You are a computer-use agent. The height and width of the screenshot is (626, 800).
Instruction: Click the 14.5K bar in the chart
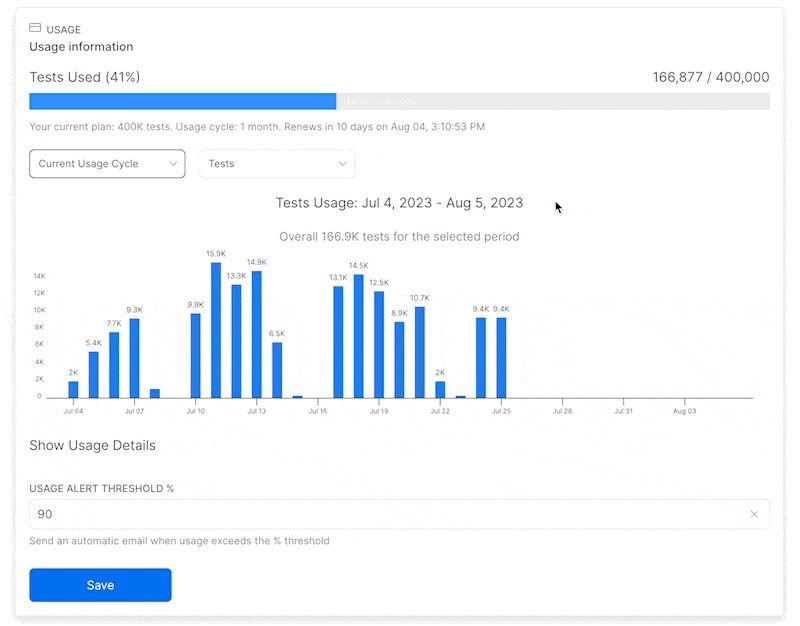[359, 336]
